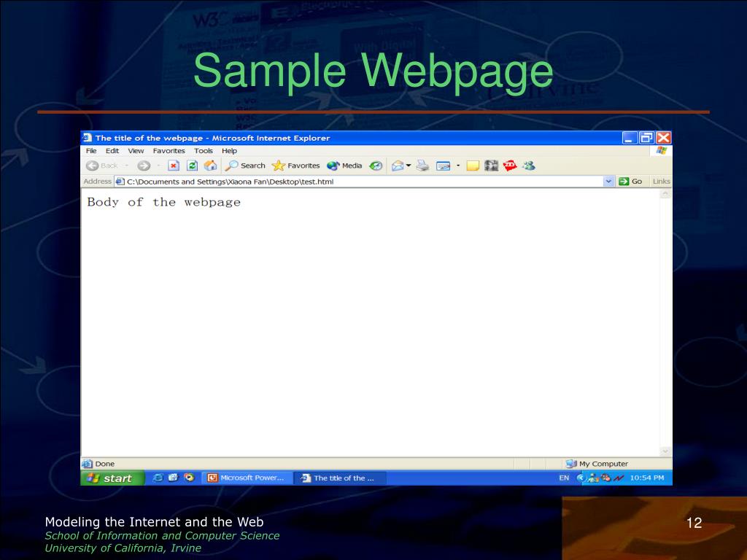Image resolution: width=747 pixels, height=560 pixels.
Task: Expand the Forward button history dropdown
Action: coord(158,166)
